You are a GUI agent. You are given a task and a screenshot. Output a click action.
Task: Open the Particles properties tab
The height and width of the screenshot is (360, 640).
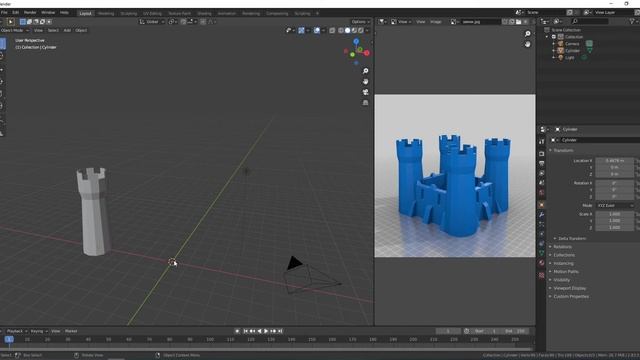point(542,224)
